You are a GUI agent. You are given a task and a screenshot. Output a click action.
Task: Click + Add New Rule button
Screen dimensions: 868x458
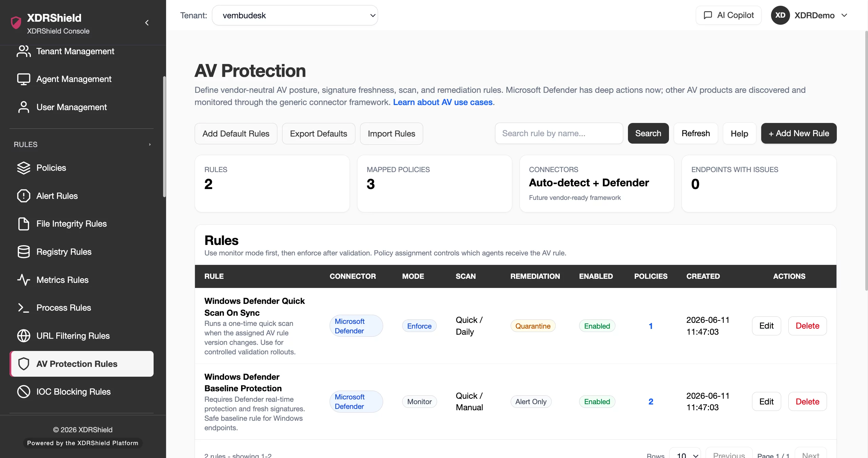coord(798,133)
